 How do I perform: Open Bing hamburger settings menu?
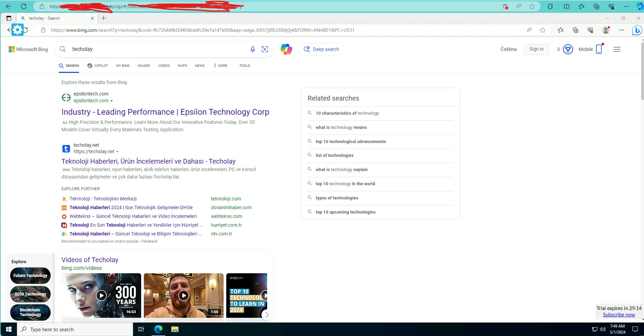[x=617, y=49]
